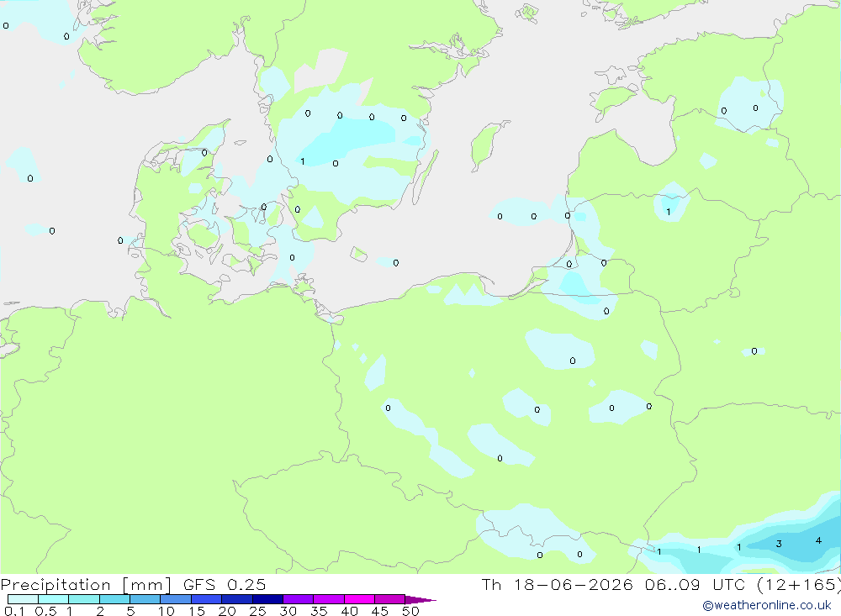
Task: Click the legend scale label '25'
Action: click(x=258, y=611)
